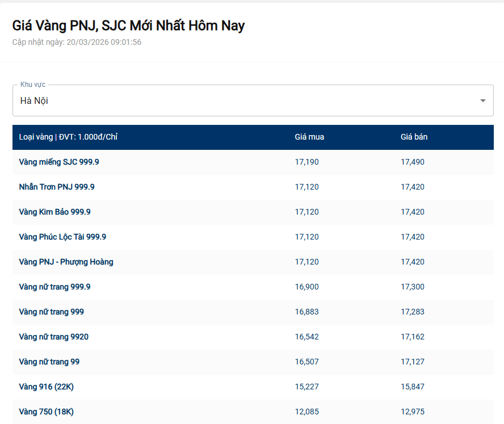Click the Giá mua column header
The width and height of the screenshot is (504, 424).
click(x=309, y=137)
